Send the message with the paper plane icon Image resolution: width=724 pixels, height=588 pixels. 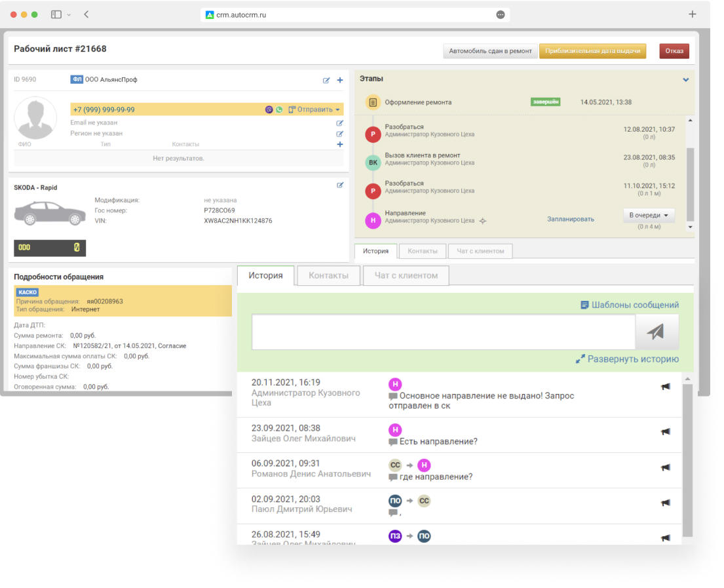[657, 332]
